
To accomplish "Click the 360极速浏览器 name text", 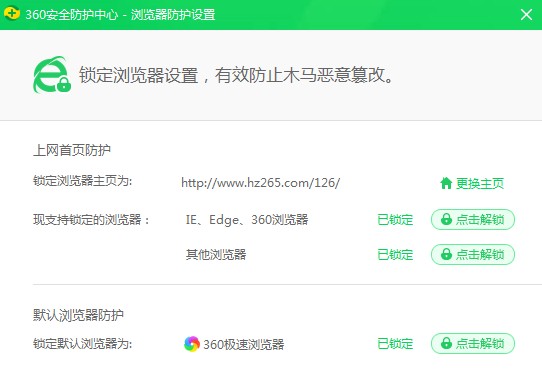I will coord(244,344).
